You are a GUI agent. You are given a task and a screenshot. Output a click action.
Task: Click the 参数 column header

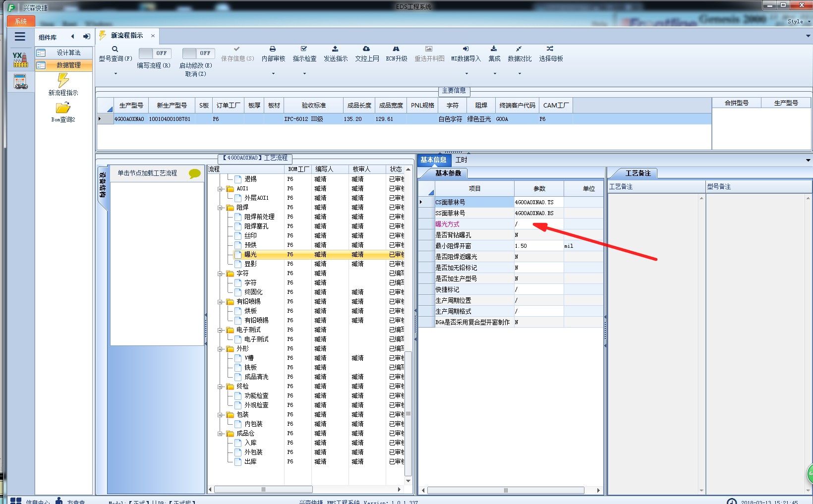tap(539, 188)
